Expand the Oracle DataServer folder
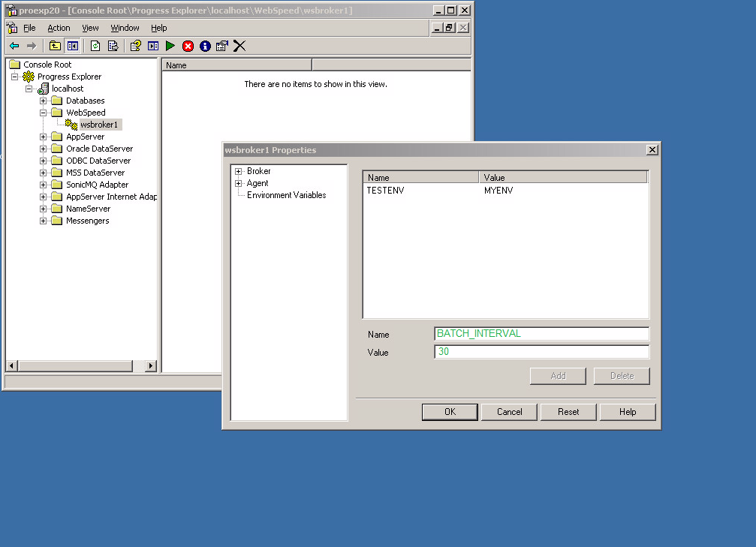The width and height of the screenshot is (756, 547). [x=43, y=149]
